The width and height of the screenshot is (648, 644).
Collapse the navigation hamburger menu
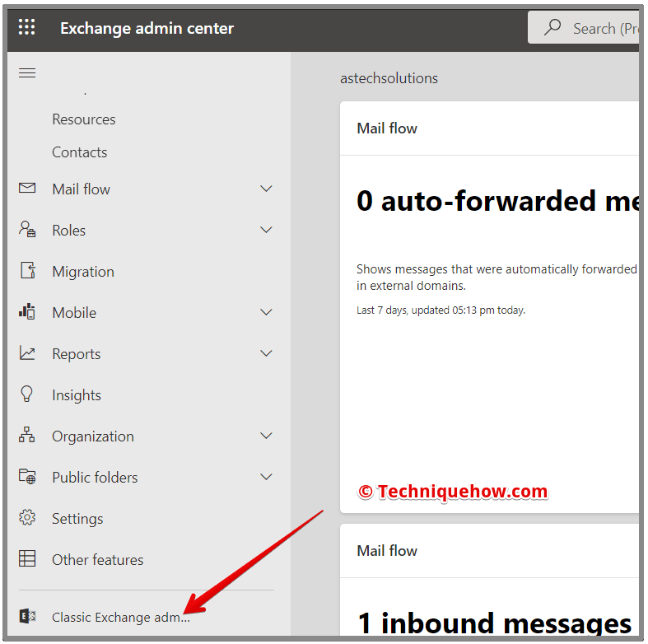coord(27,73)
